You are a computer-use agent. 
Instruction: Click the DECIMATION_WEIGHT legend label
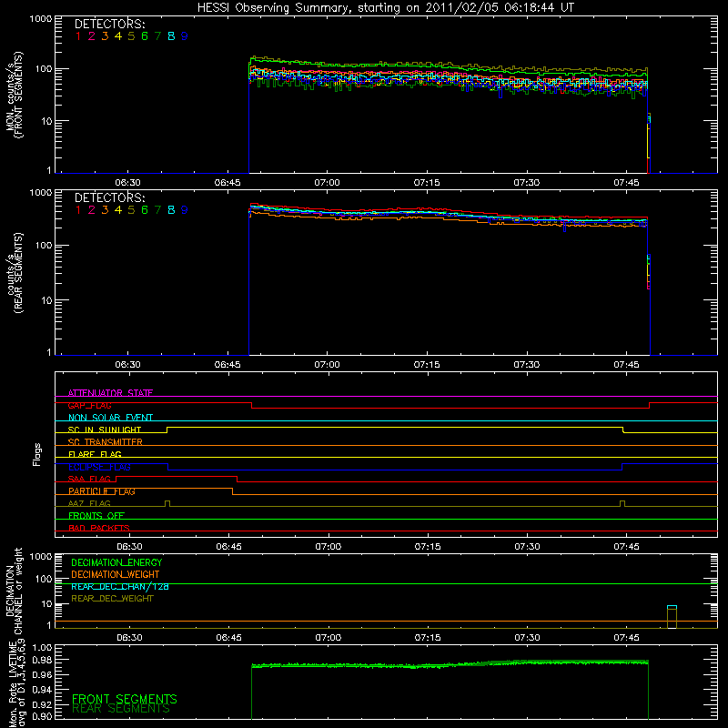point(116,574)
